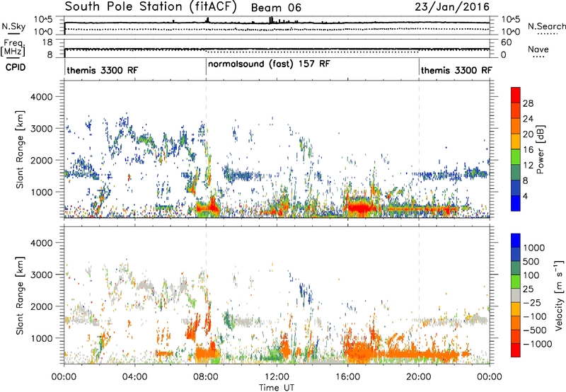Click the '60' tick beside the Nave axis
566x392 pixels.
pyautogui.click(x=507, y=42)
